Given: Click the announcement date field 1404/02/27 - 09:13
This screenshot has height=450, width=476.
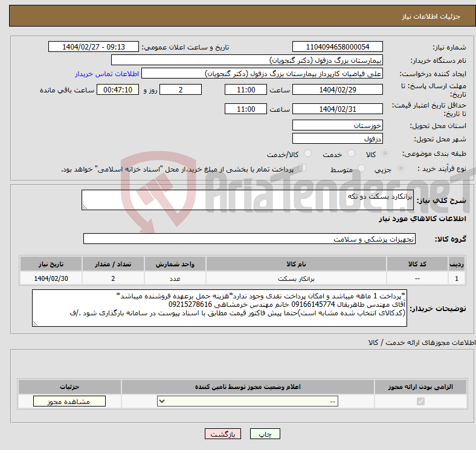Looking at the screenshot, I should [x=94, y=47].
